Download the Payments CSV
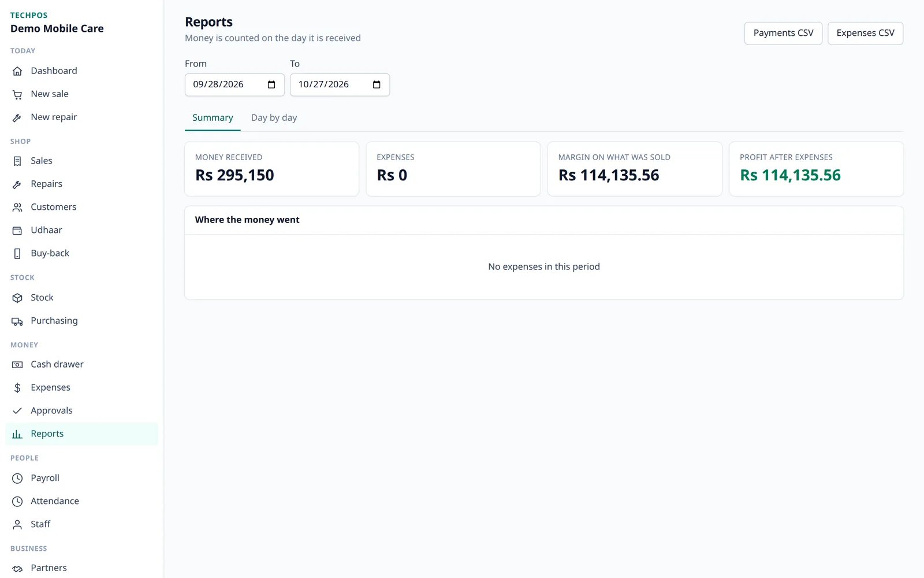The image size is (924, 578). [783, 33]
